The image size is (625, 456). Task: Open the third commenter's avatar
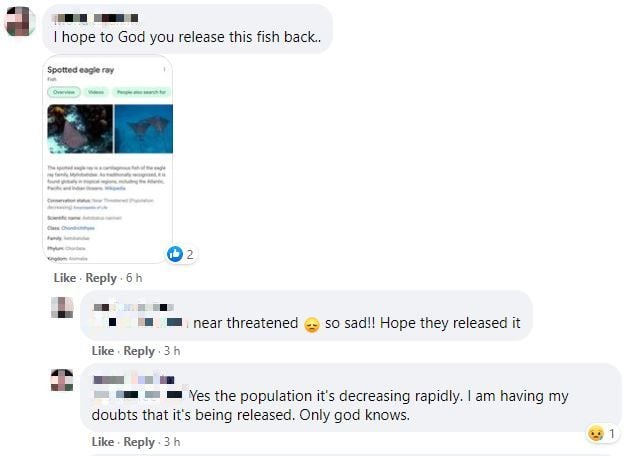(62, 380)
